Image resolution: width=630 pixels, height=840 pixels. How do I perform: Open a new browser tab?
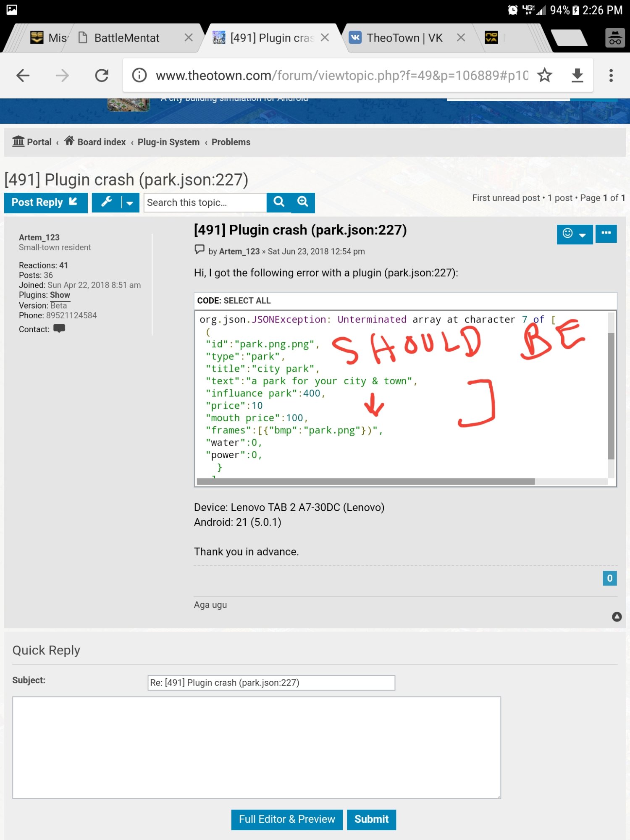tap(569, 38)
